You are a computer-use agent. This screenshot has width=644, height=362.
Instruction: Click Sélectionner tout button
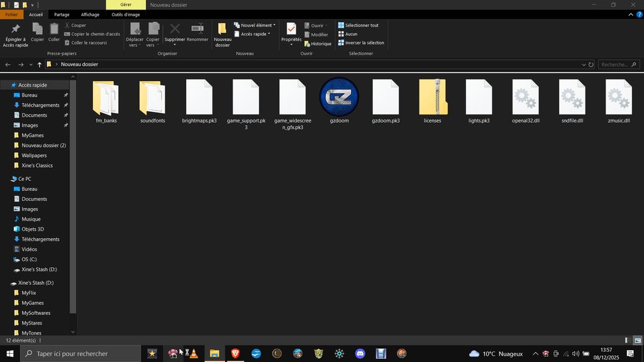tap(361, 26)
